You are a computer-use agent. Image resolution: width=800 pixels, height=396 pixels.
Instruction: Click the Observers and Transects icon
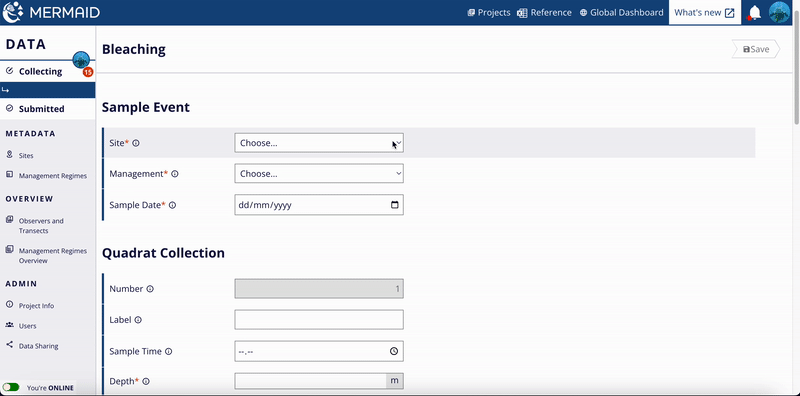(x=9, y=219)
